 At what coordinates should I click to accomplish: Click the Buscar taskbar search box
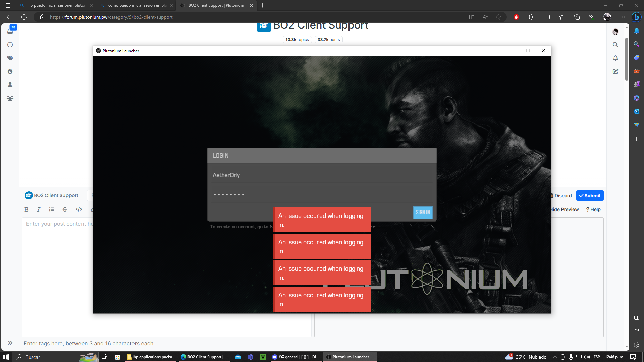55,357
